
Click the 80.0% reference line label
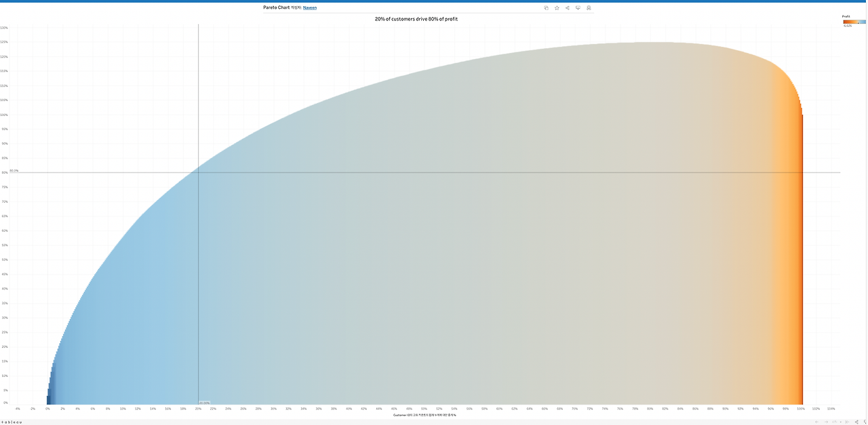14,171
